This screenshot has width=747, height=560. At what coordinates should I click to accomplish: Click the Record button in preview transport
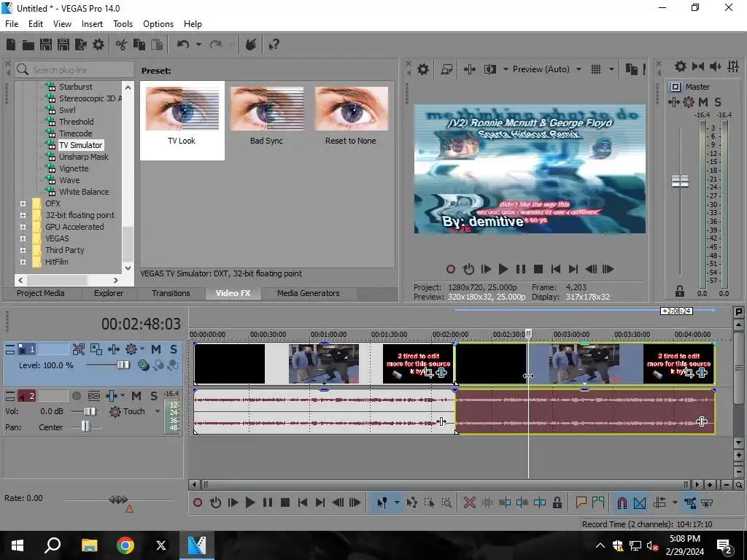pos(451,269)
